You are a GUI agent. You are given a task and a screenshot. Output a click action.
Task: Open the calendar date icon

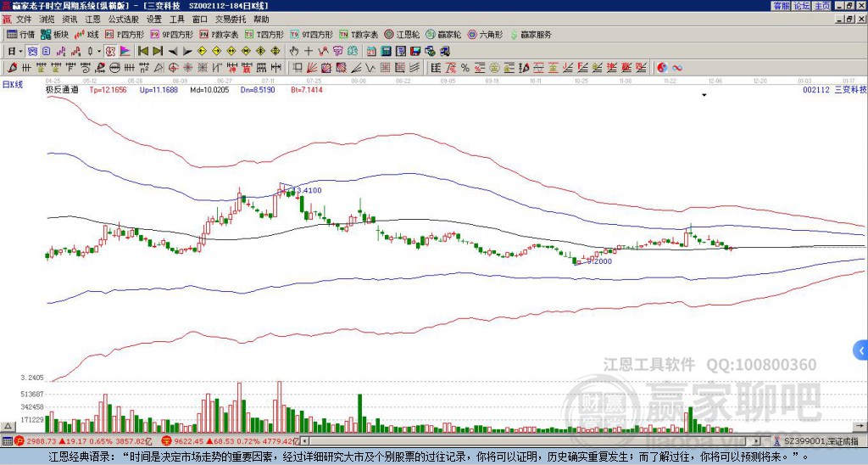(x=371, y=52)
